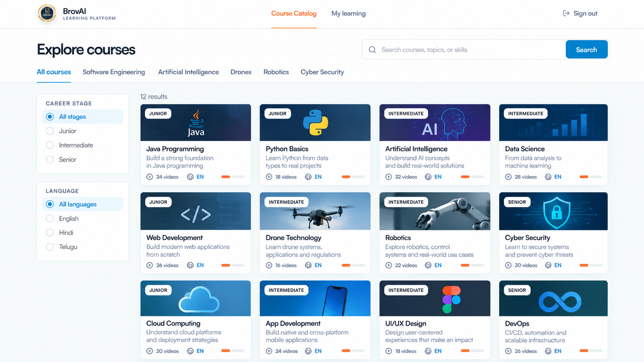644x362 pixels.
Task: Click progress bar on Java Programming card
Action: [x=233, y=177]
